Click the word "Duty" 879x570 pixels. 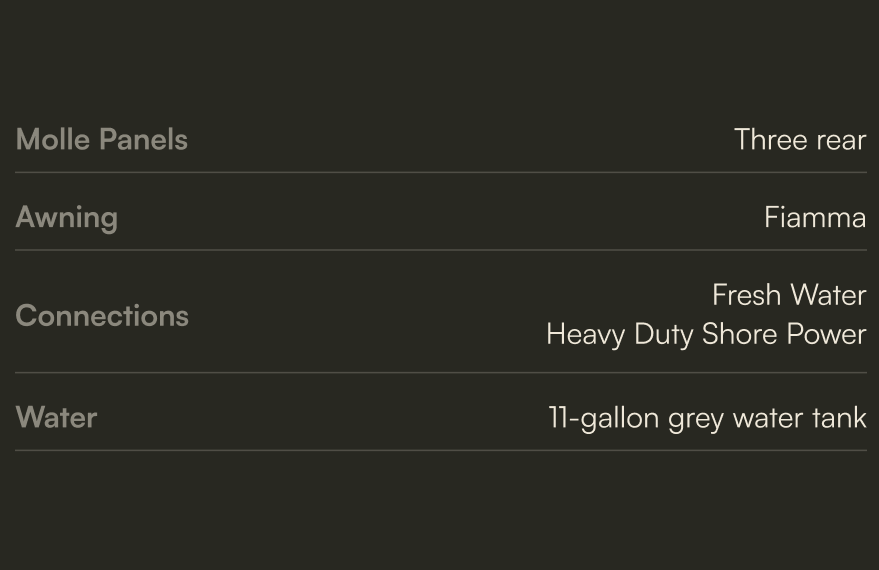(665, 334)
